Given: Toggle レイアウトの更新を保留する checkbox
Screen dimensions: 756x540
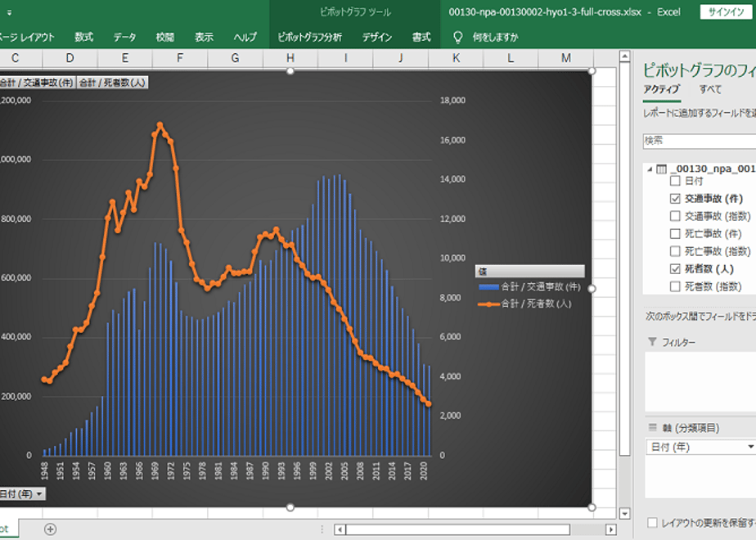Looking at the screenshot, I should tap(652, 523).
